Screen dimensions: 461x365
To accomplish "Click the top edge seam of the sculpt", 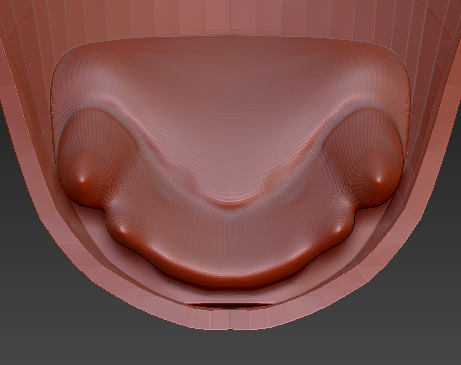I will coord(230,36).
